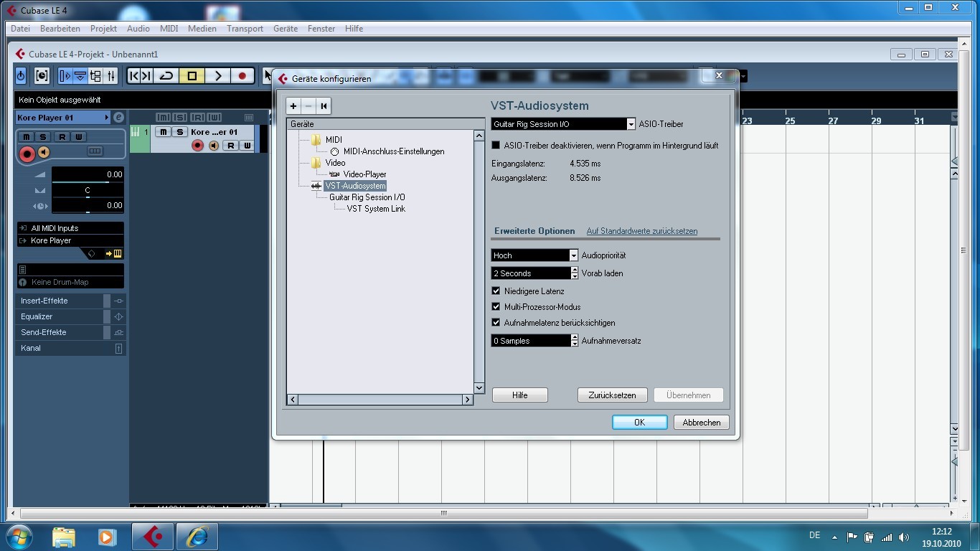Uncheck Aufnahmelatenz berücksichtigen checkbox
The height and width of the screenshot is (551, 980).
(x=496, y=323)
